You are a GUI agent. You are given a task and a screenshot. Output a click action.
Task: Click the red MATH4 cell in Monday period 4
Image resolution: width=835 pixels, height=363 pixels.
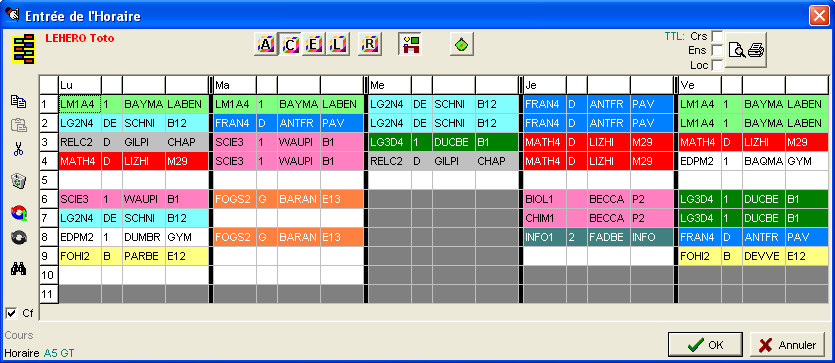click(80, 161)
